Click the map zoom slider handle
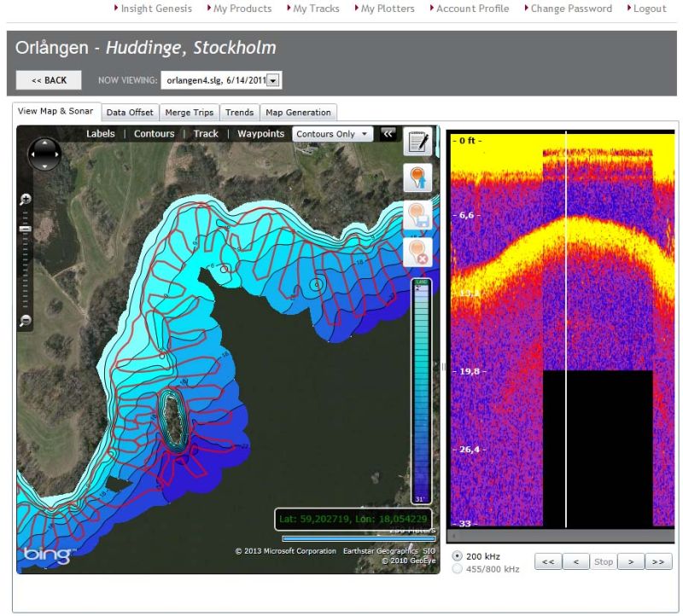 pyautogui.click(x=26, y=230)
